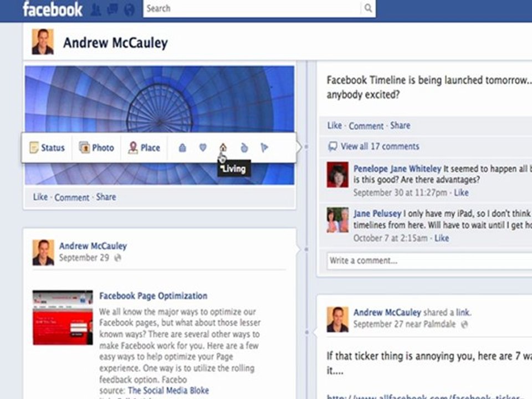Like the Facebook Timeline launch post
Viewport: 532px width, 399px height.
tap(335, 126)
